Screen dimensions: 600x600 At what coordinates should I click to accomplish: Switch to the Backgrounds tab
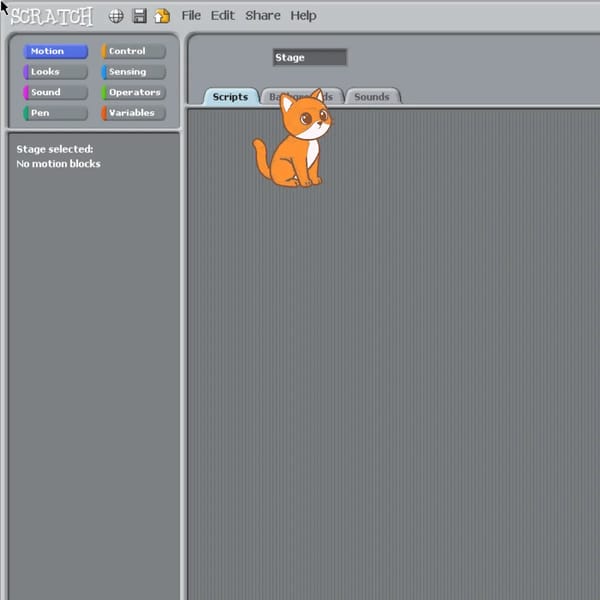tap(302, 96)
